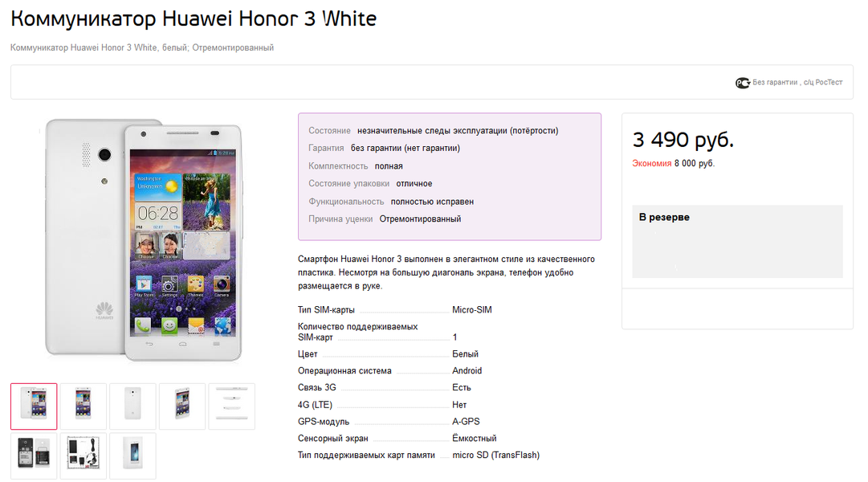868x482 pixels.
Task: Click the «Без гарантии, с/ц РосТест» label
Action: pos(797,83)
